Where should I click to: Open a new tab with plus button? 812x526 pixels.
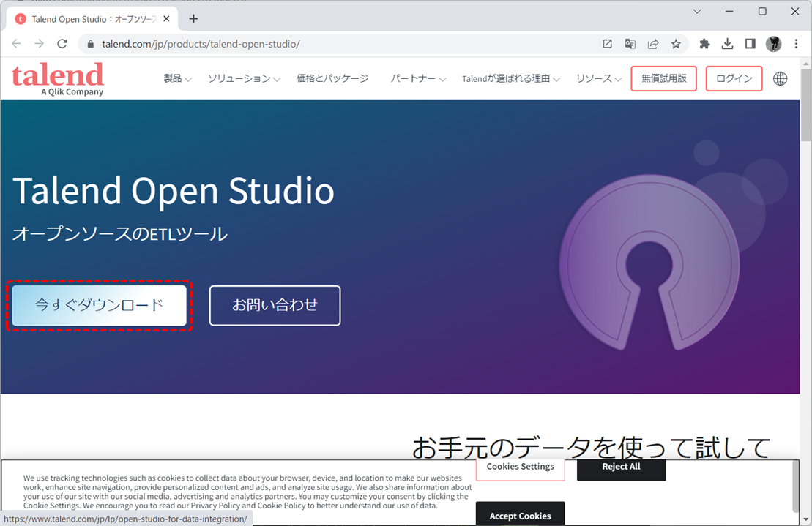click(x=193, y=18)
